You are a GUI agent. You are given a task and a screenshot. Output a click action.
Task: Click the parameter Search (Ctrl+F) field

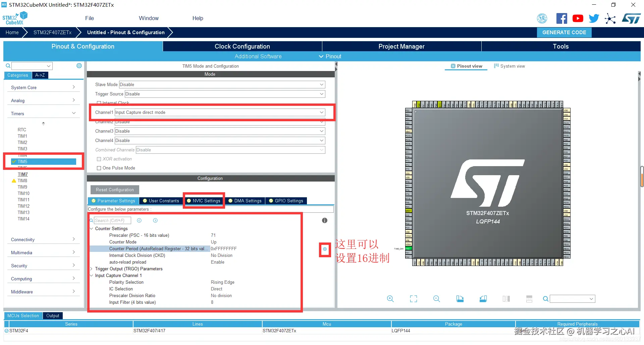[112, 220]
